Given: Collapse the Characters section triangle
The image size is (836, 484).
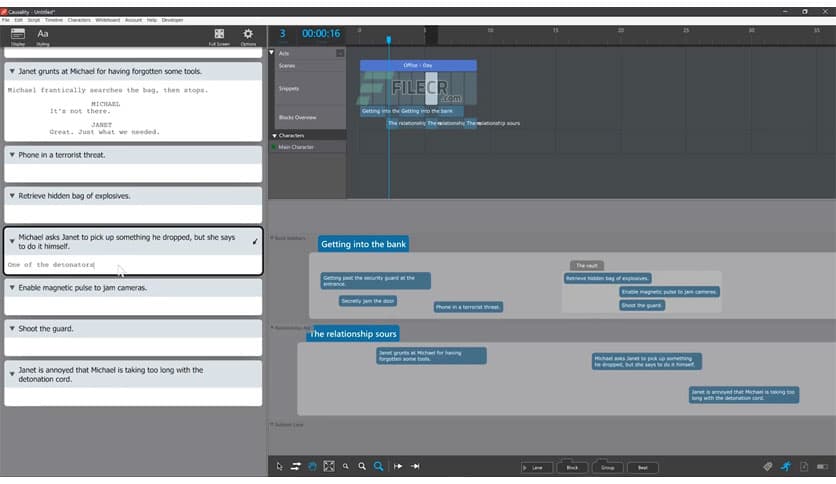Looking at the screenshot, I should click(274, 135).
